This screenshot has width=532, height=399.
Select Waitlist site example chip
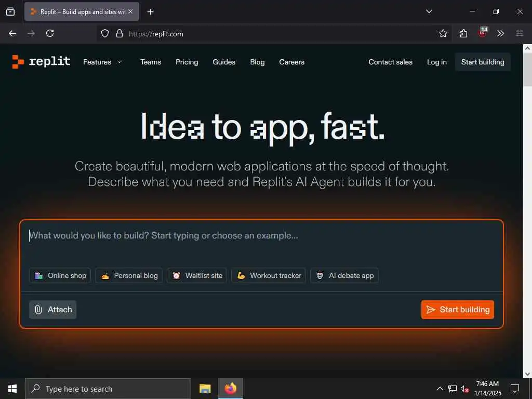point(197,275)
